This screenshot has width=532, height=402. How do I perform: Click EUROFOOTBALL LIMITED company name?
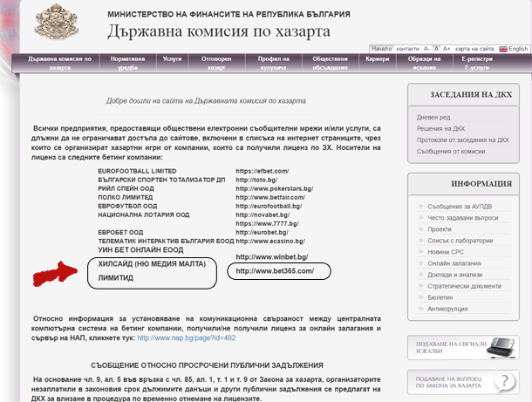[137, 171]
